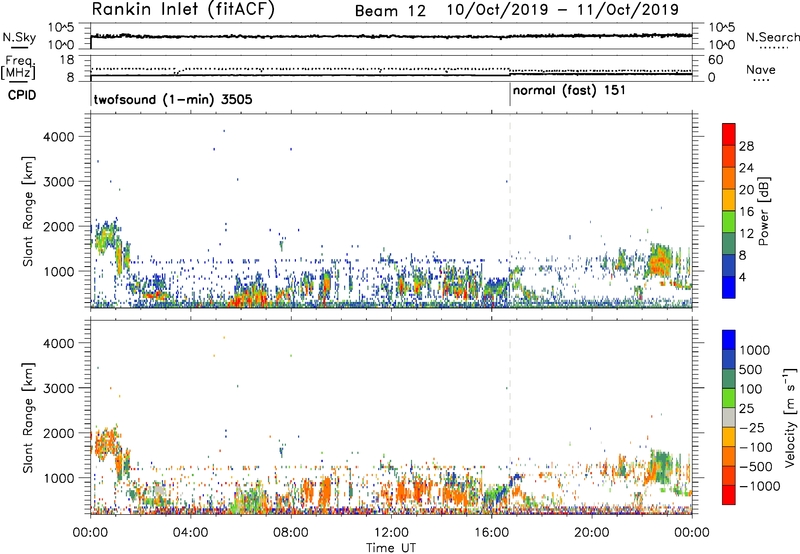
Task: Click the 00:30 UT 1800 km velocity echo cluster
Action: click(106, 443)
